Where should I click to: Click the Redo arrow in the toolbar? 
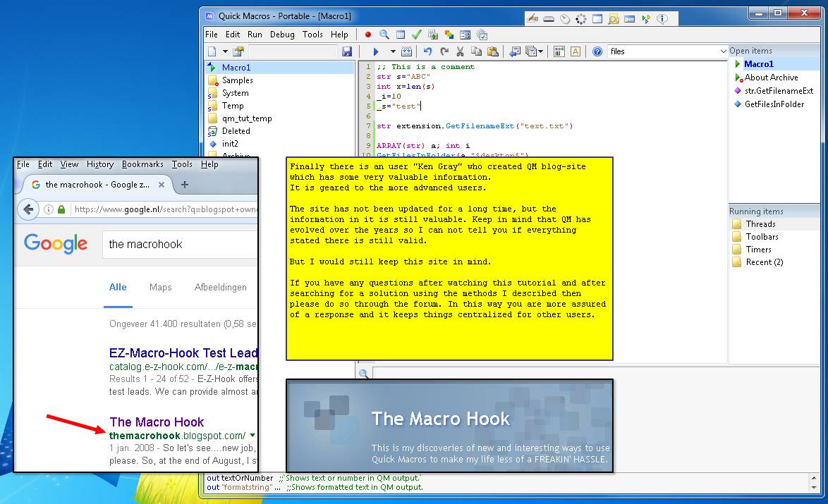click(444, 51)
